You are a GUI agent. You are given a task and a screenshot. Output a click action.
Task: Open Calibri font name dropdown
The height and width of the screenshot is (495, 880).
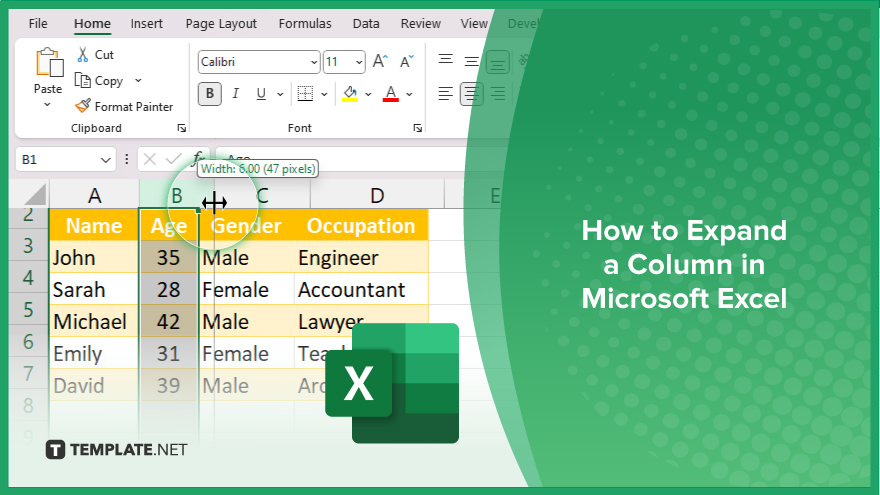[314, 62]
